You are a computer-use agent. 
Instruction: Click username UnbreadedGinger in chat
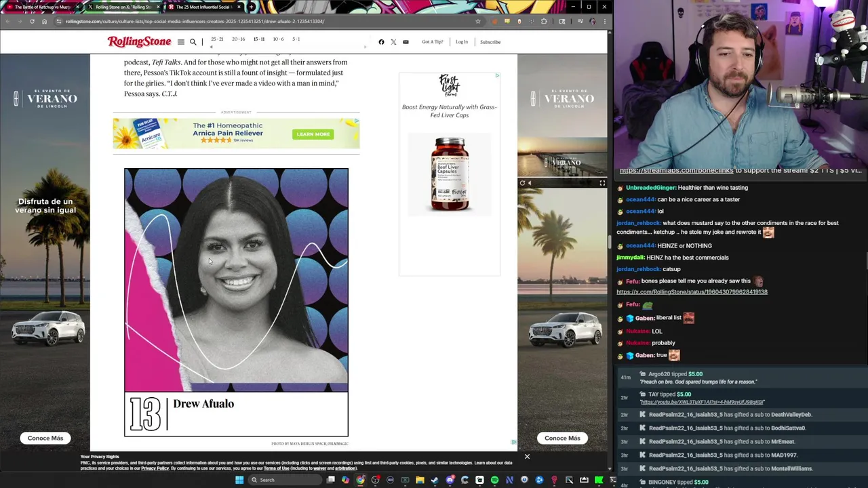650,188
